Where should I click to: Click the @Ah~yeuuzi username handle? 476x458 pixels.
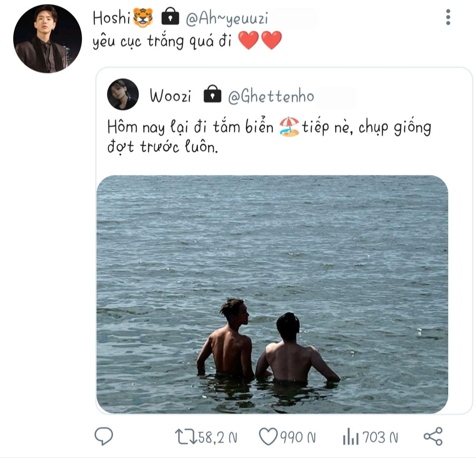(x=227, y=18)
